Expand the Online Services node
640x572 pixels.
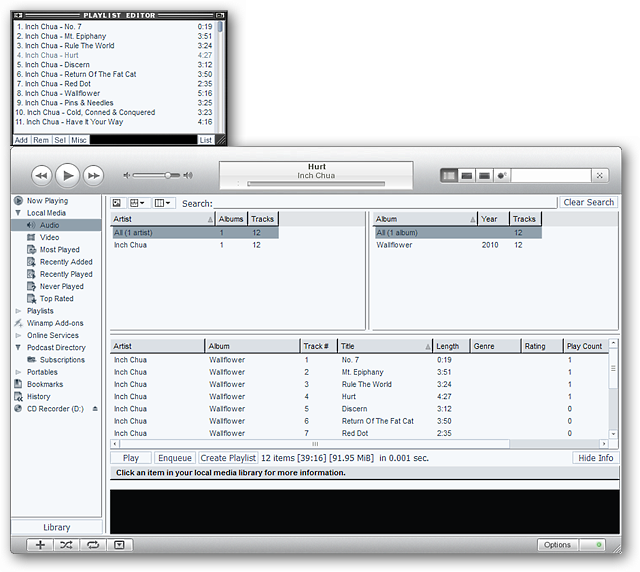[x=18, y=336]
